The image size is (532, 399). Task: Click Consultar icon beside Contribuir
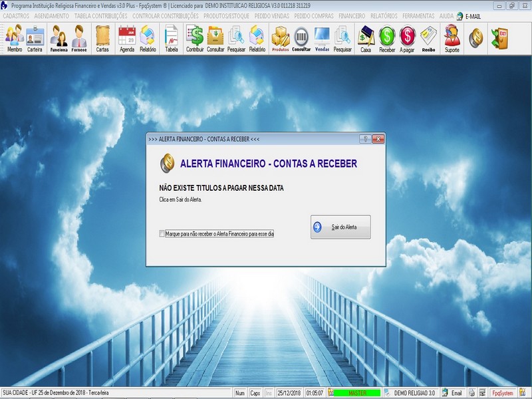(x=215, y=39)
